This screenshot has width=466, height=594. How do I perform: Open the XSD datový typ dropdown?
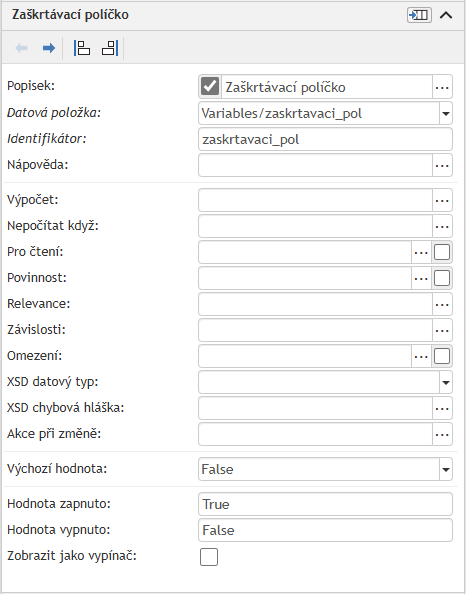(x=446, y=382)
